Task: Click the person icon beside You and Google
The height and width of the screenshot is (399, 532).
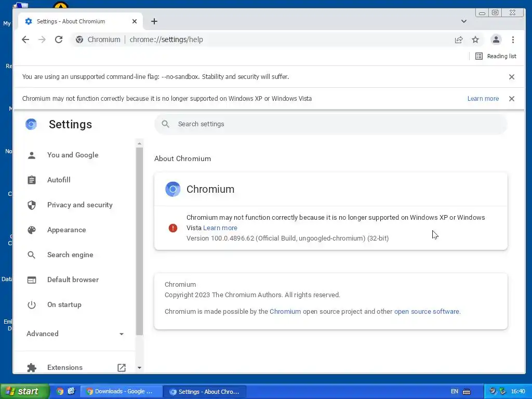Action: (32, 155)
